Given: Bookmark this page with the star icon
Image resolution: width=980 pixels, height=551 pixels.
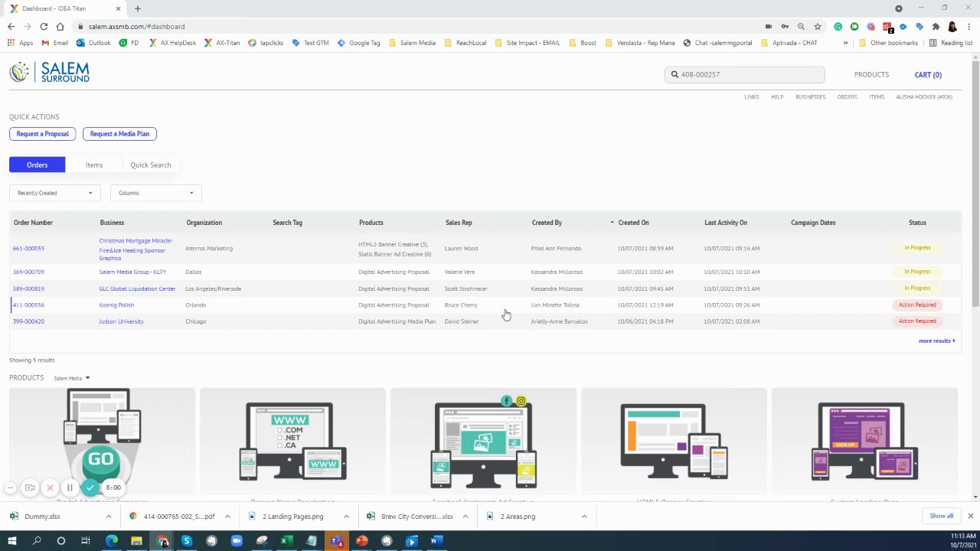Looking at the screenshot, I should [818, 26].
